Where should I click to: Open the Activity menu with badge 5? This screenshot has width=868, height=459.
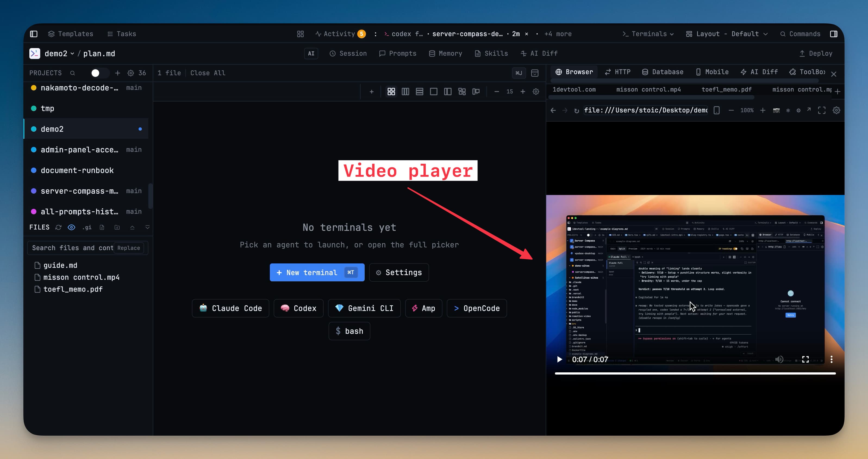(340, 34)
